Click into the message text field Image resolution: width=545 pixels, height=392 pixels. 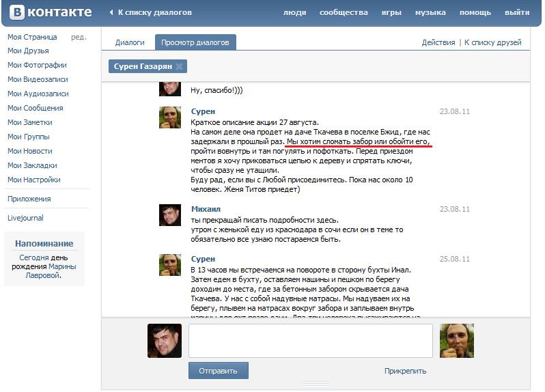pyautogui.click(x=310, y=341)
